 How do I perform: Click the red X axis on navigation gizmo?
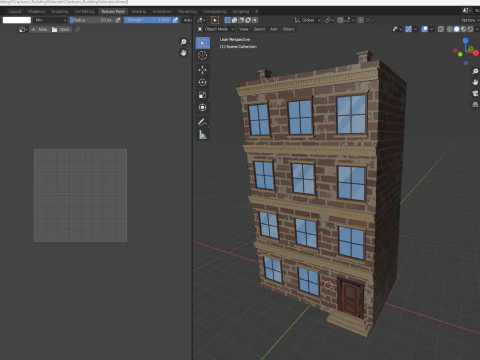tap(476, 53)
